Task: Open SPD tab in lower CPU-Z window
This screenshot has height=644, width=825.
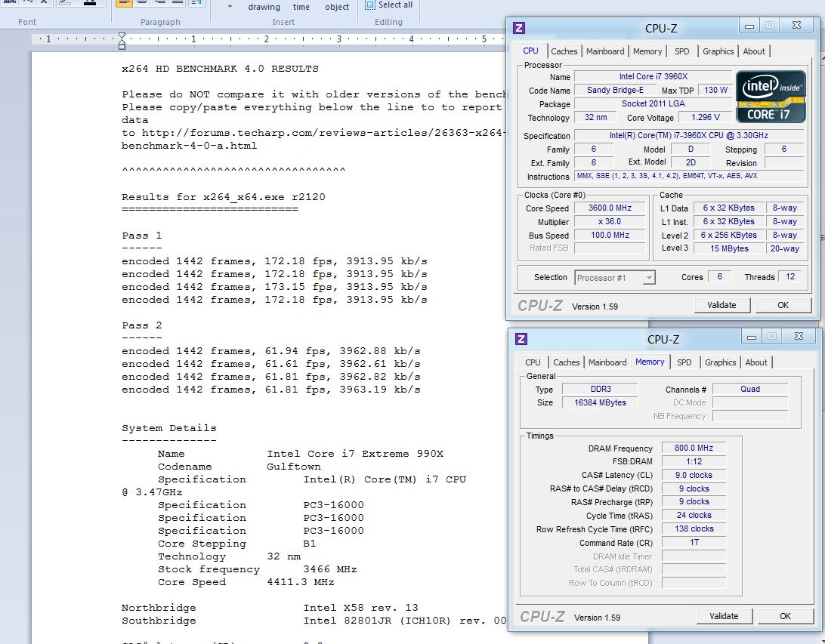Action: pos(684,362)
